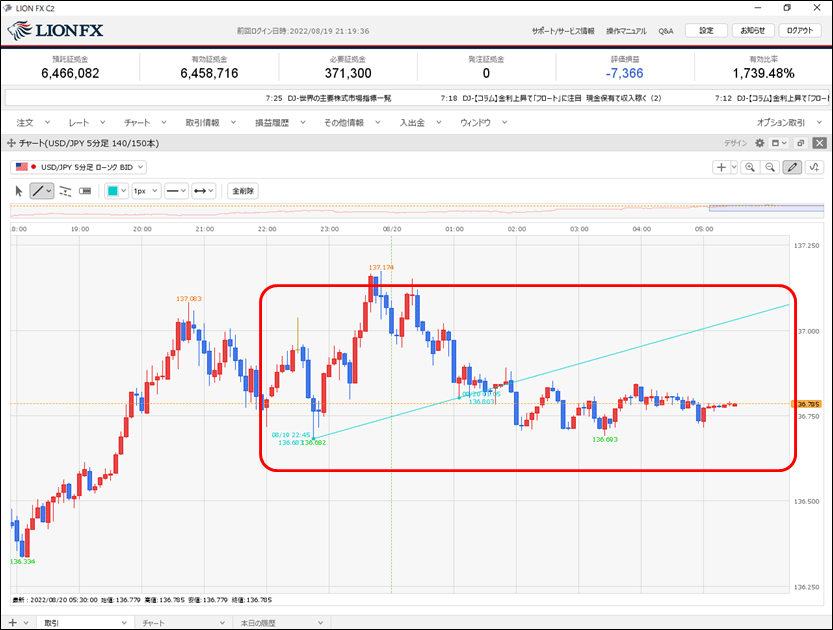
Task: Click the 評価損益 value -7,366
Action: (624, 73)
